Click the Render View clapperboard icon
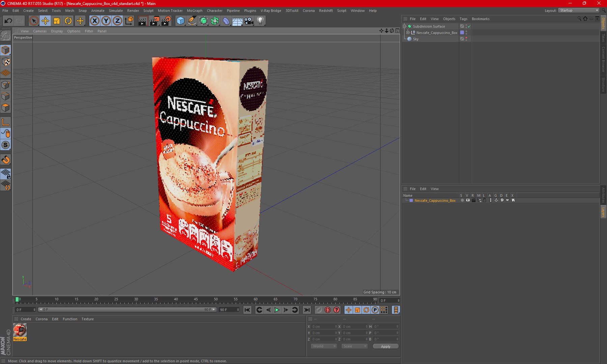 click(x=142, y=21)
